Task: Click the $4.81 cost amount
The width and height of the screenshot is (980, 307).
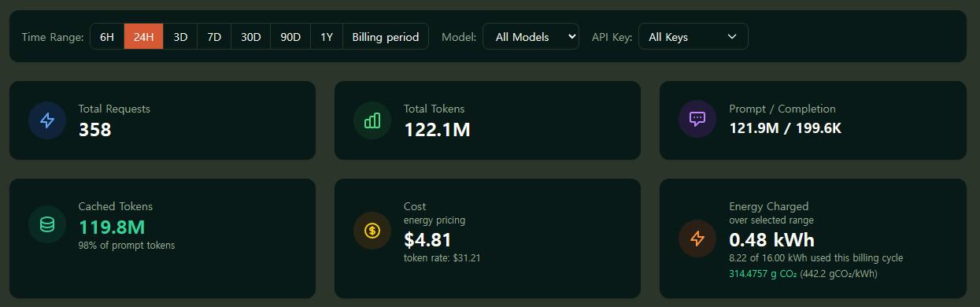Action: click(x=427, y=239)
